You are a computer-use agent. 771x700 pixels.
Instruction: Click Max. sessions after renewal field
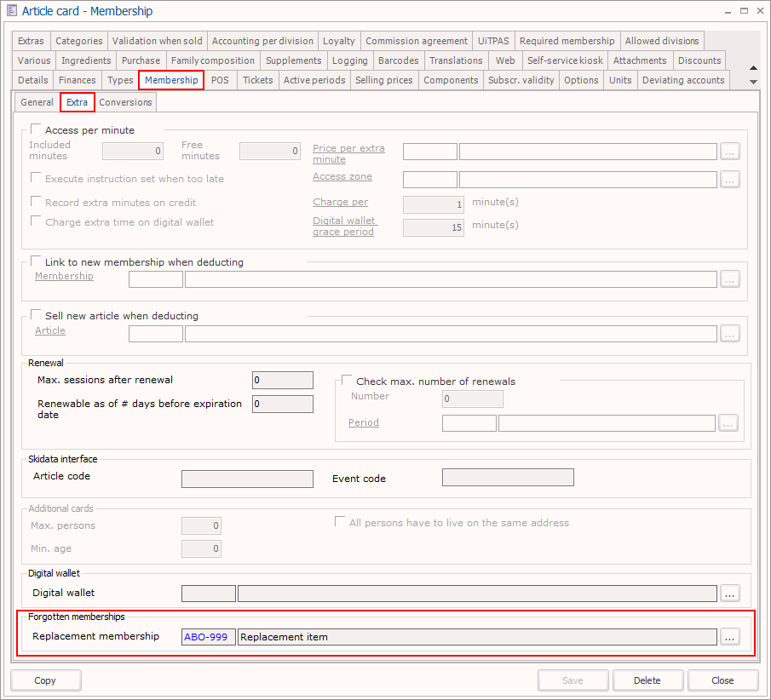coord(282,381)
